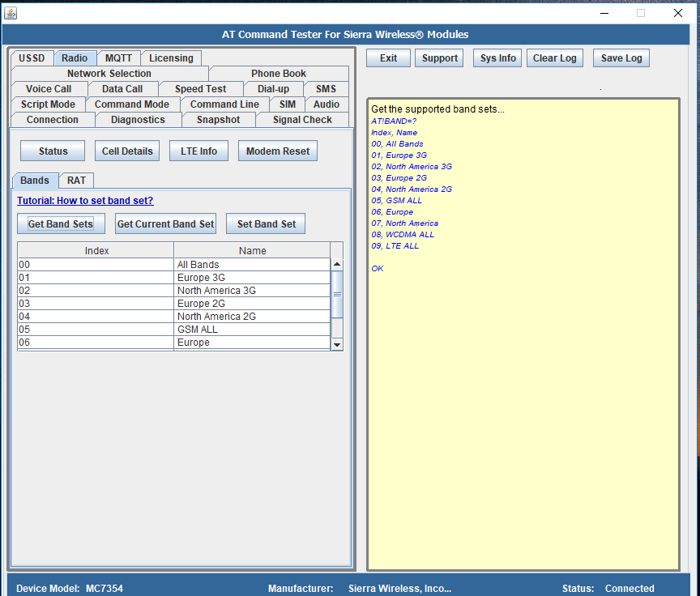
Task: Switch to the Voice Call tab
Action: [x=49, y=89]
